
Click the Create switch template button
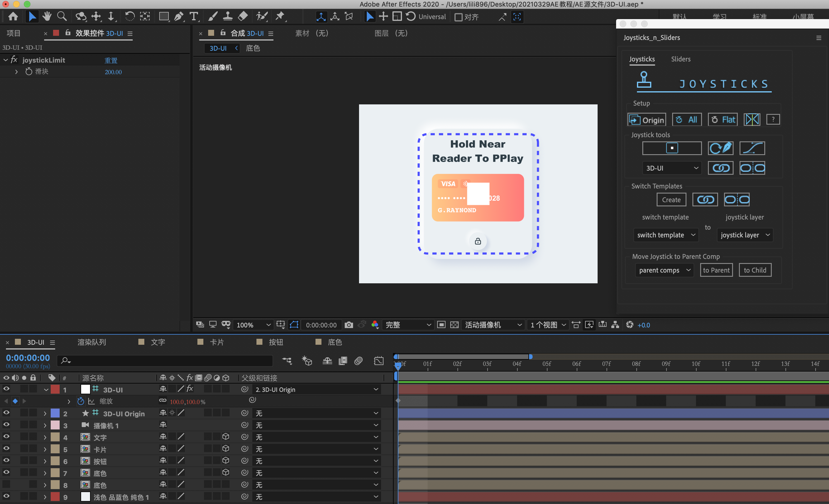tap(671, 200)
